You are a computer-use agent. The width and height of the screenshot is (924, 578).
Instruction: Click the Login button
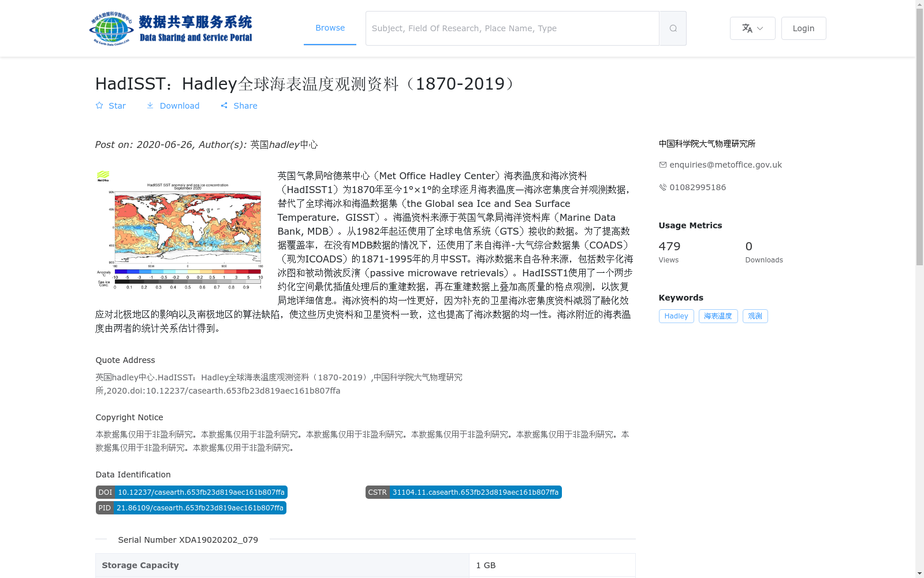[x=803, y=28]
